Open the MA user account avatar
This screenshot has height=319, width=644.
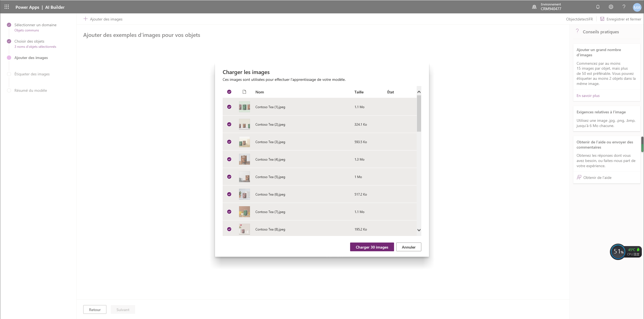(637, 7)
